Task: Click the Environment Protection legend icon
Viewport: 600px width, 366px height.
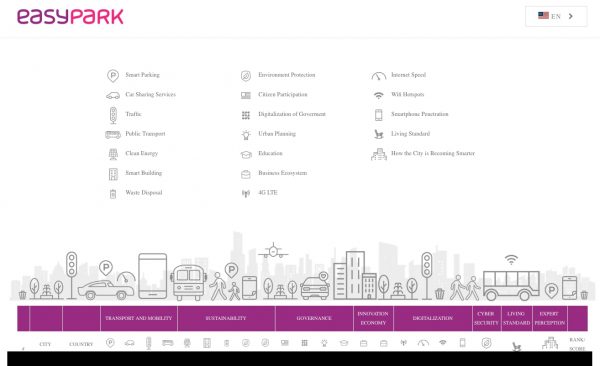Action: [246, 76]
